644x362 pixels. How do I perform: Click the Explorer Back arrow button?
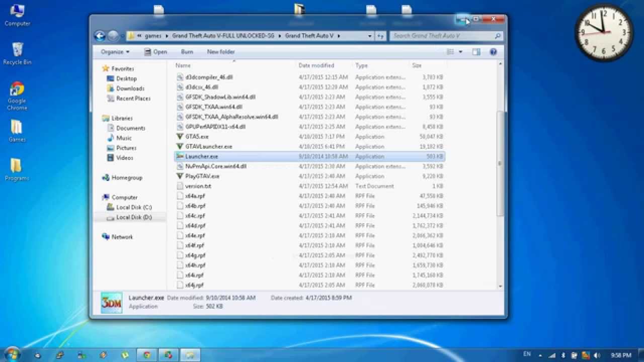pos(100,36)
